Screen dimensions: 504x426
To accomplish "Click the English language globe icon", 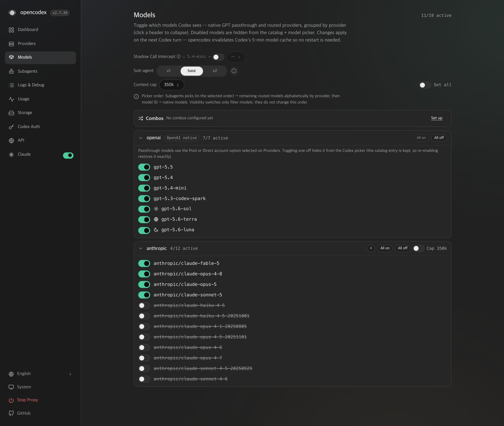I will tap(11, 374).
